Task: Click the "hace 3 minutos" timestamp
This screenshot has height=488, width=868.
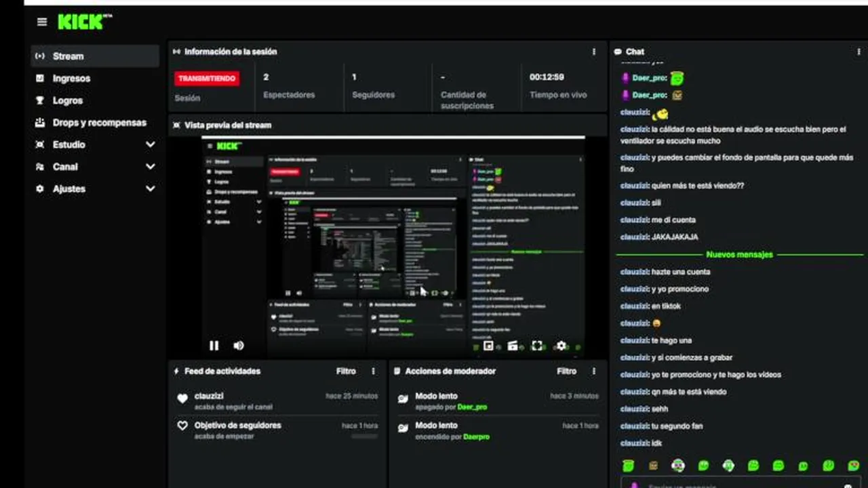Action: 574,396
